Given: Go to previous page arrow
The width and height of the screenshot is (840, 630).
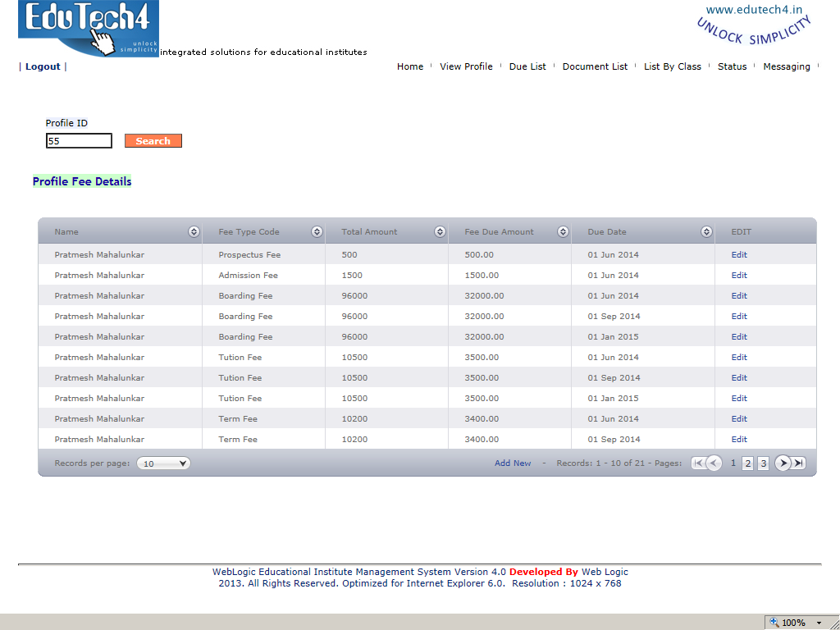Looking at the screenshot, I should [714, 463].
